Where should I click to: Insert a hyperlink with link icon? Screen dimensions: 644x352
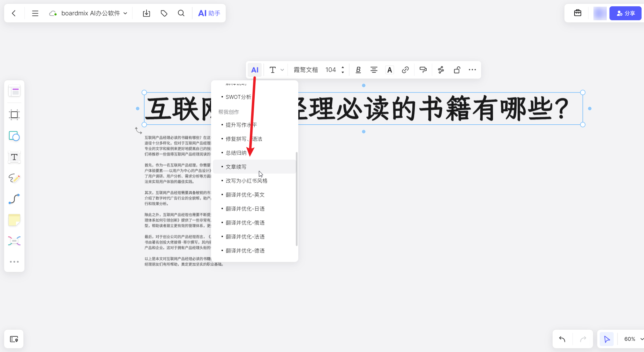[405, 70]
